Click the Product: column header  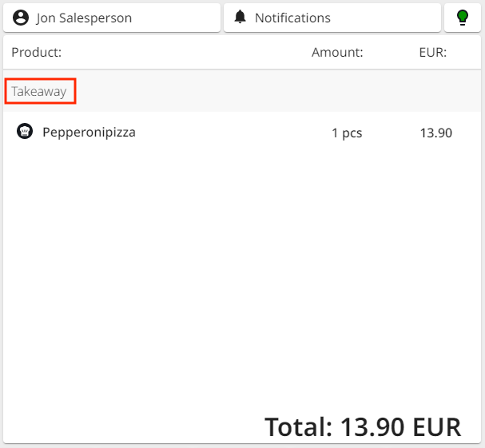pos(37,53)
